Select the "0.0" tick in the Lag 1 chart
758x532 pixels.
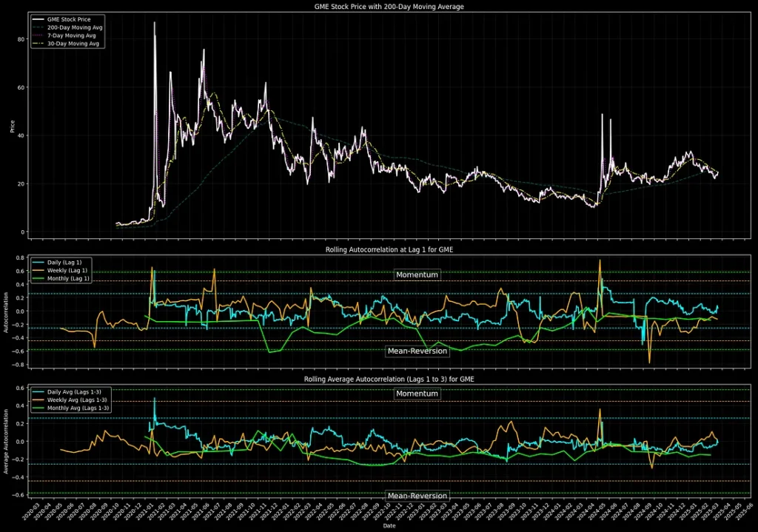pos(20,312)
